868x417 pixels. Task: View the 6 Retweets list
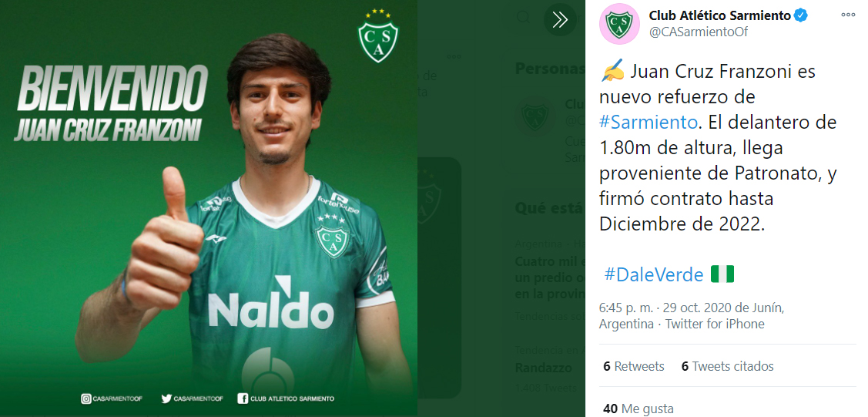[634, 366]
